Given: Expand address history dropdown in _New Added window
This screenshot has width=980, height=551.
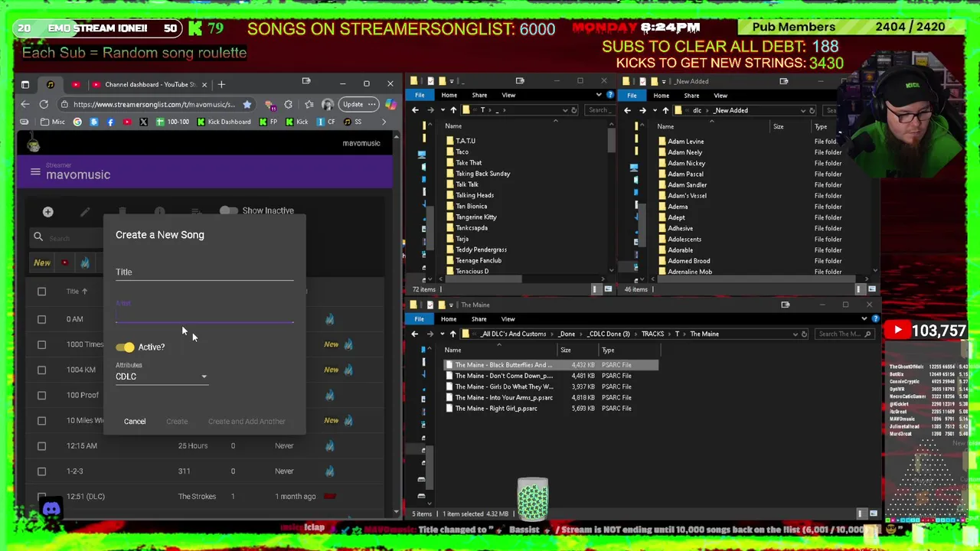Looking at the screenshot, I should tap(802, 110).
